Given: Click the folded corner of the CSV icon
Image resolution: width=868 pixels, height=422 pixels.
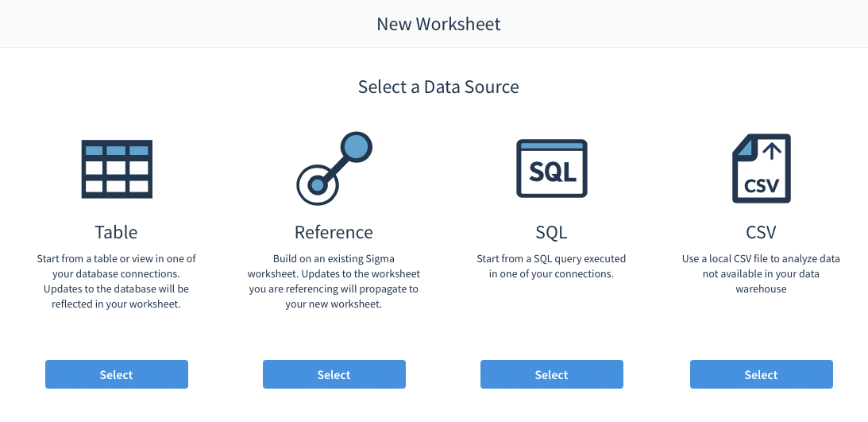Looking at the screenshot, I should point(743,145).
